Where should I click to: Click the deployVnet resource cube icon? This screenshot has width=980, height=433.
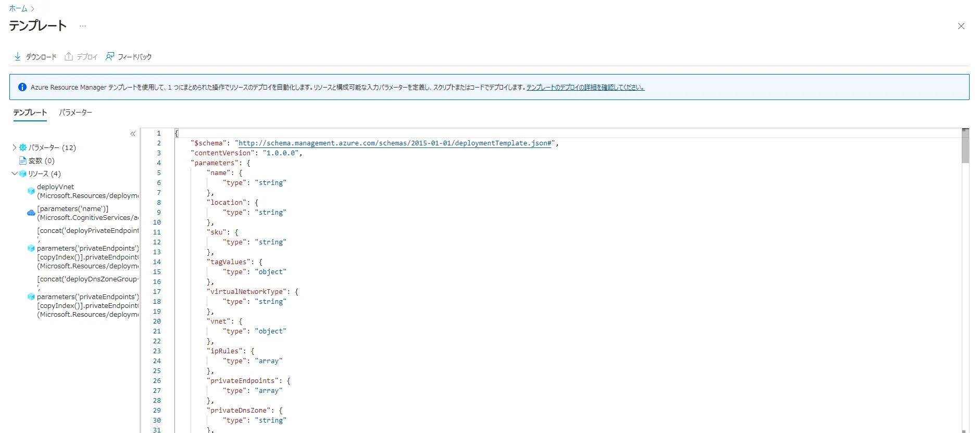31,191
